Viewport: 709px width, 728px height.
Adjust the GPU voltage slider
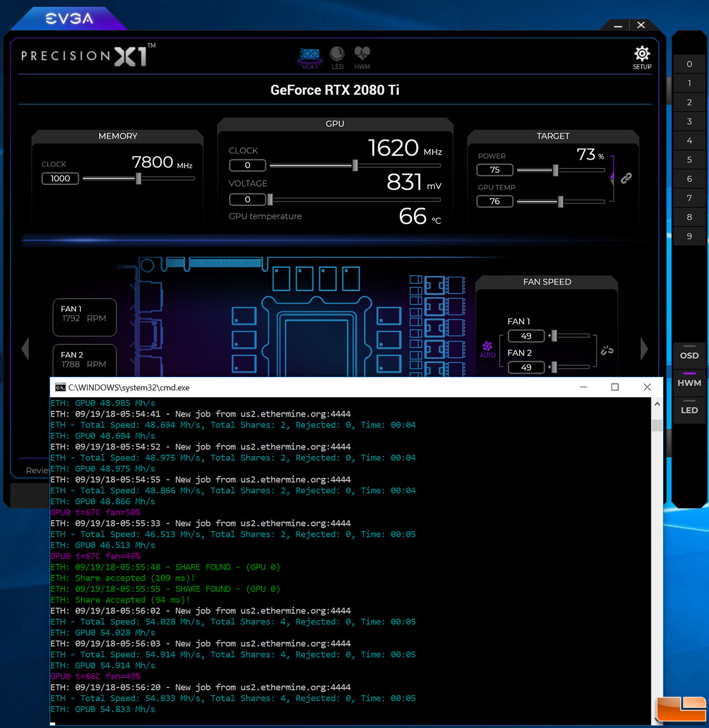[270, 199]
